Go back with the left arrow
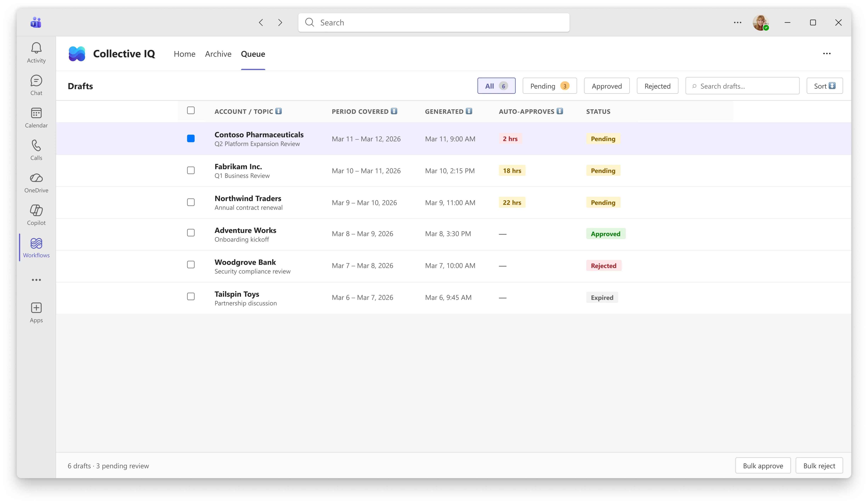Viewport: 868px width, 503px height. (x=261, y=22)
